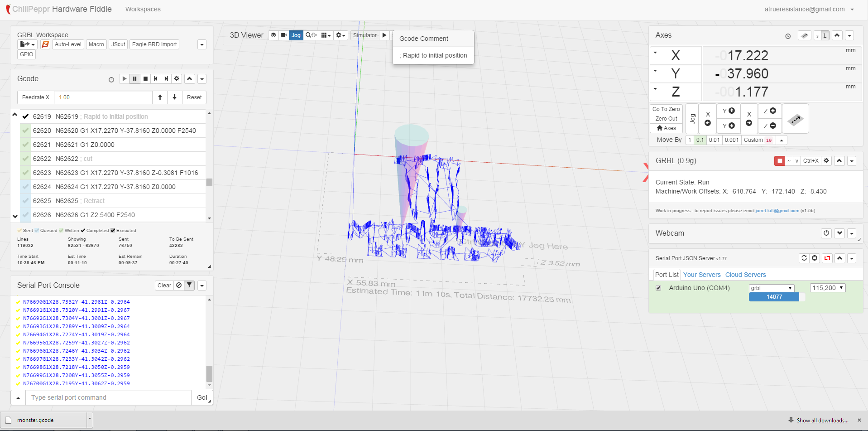
Task: Open the 115,200 baud rate dropdown
Action: coord(827,288)
